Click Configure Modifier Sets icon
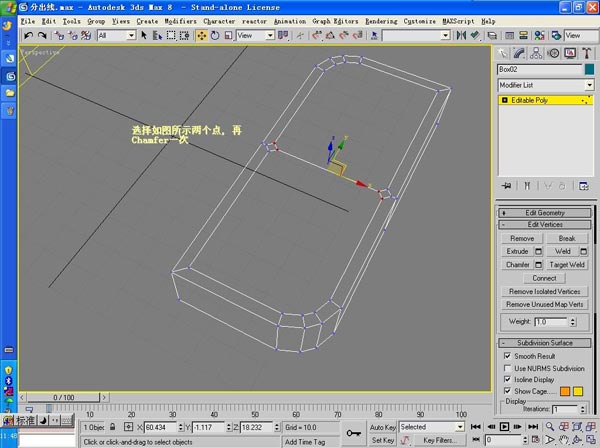 (584, 186)
